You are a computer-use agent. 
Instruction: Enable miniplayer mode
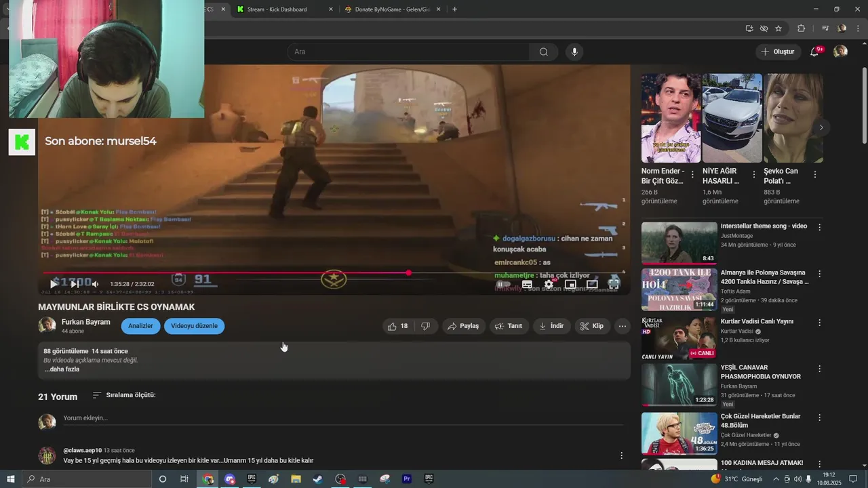point(570,284)
